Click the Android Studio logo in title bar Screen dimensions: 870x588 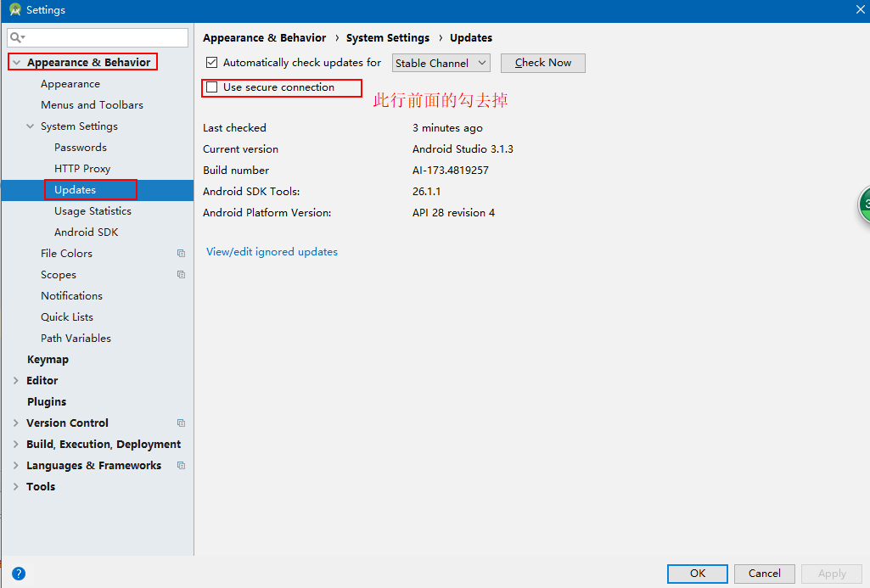coord(15,9)
